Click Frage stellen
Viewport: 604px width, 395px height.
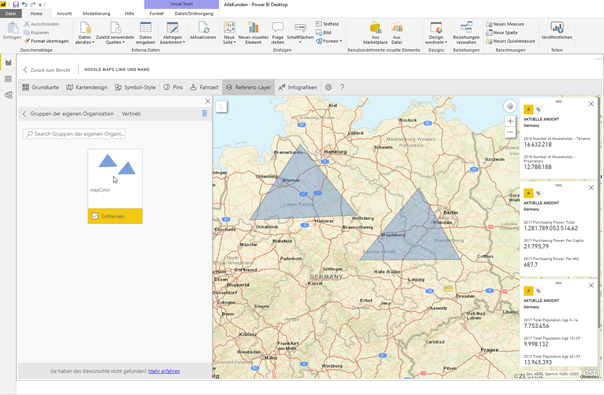(x=277, y=33)
